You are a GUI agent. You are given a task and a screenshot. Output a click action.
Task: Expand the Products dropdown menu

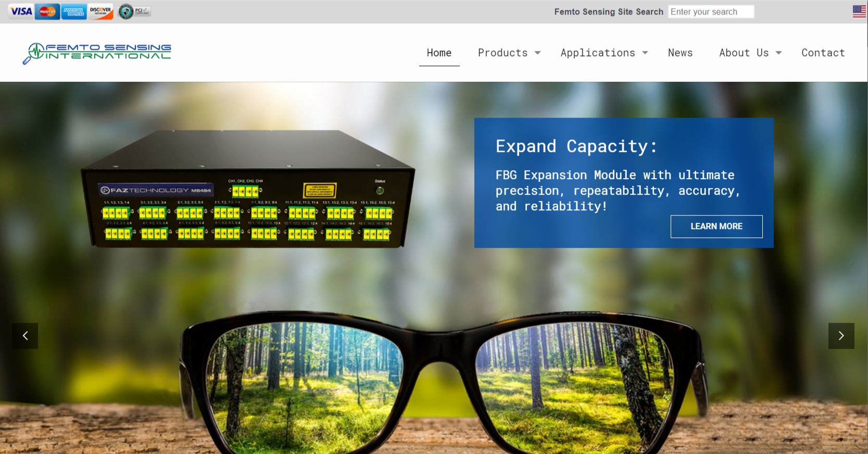(509, 53)
